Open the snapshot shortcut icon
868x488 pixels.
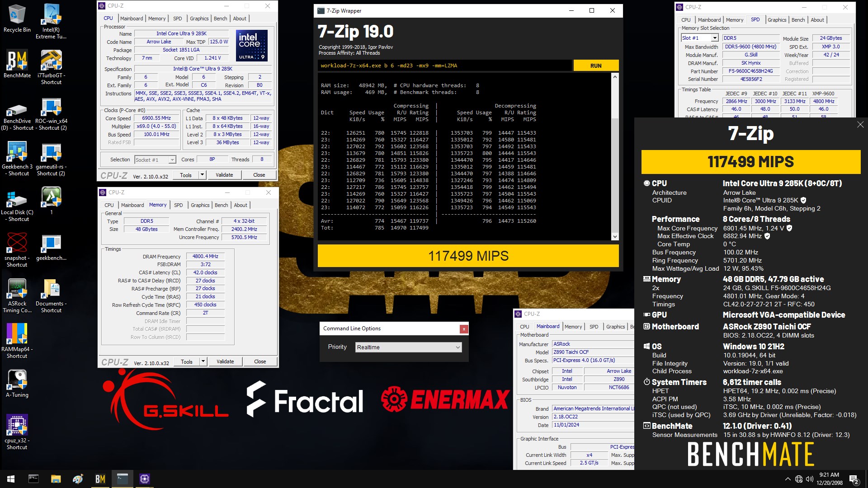tap(17, 250)
